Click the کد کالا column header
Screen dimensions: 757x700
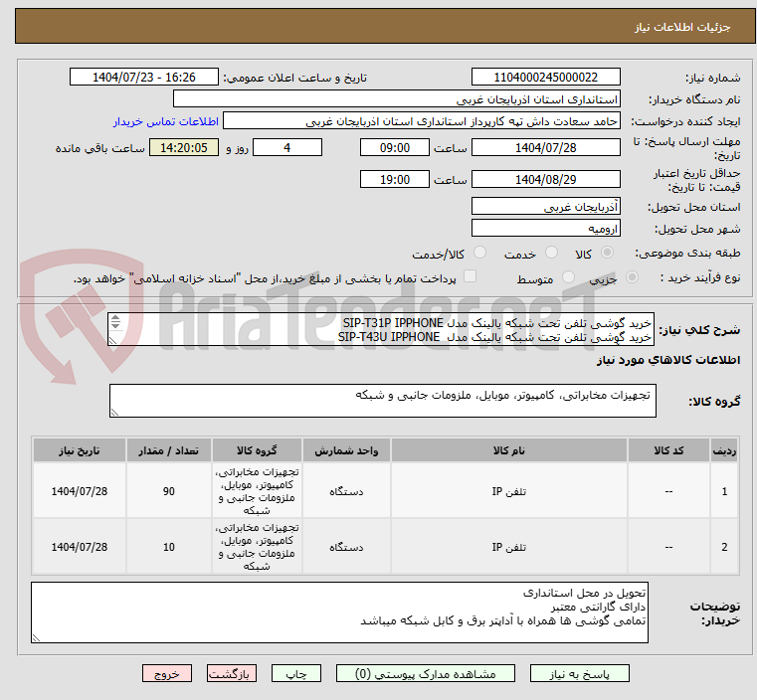coord(668,450)
